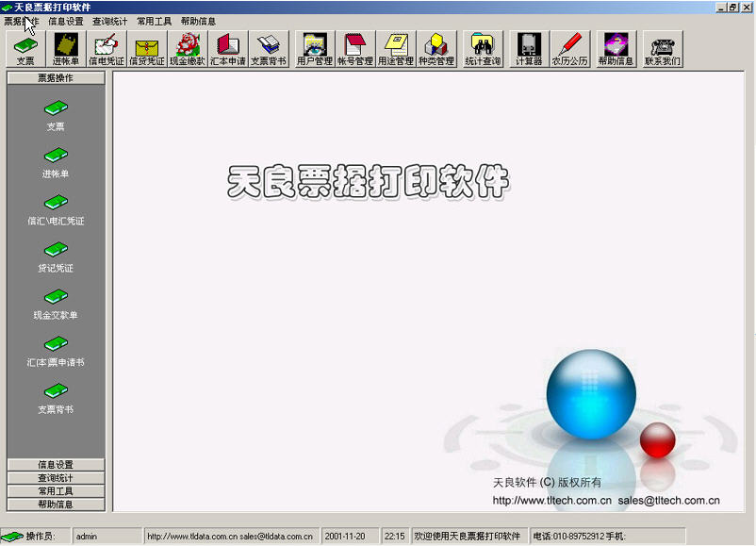Screen dimensions: 756x546
Task: Click the 联系我们 telephone icon
Action: (x=663, y=49)
